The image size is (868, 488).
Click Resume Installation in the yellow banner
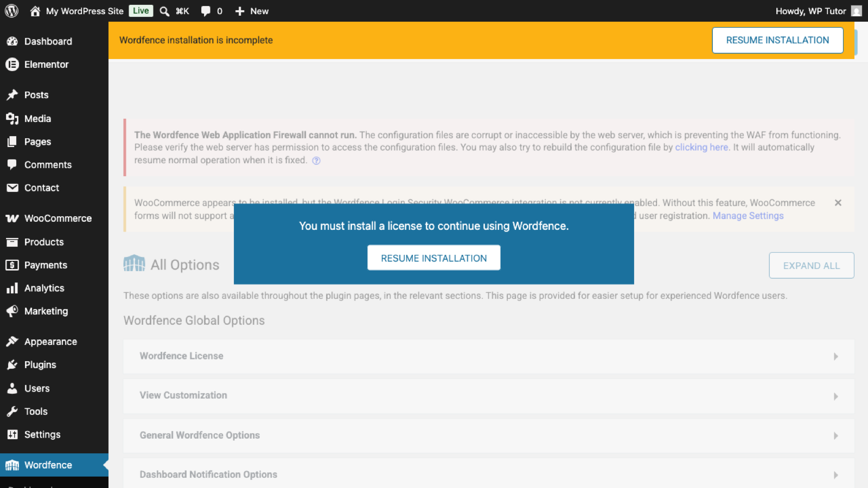[777, 40]
